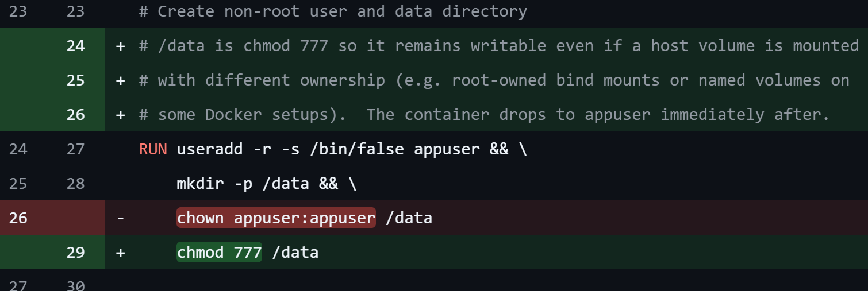Click new line number 30 at the bottom
Image resolution: width=868 pixels, height=291 pixels.
coord(75,285)
